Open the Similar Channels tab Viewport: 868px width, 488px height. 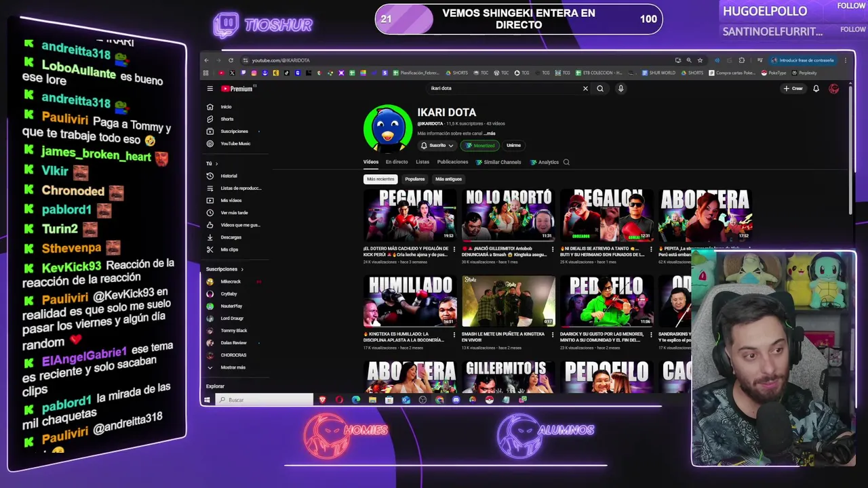click(498, 163)
